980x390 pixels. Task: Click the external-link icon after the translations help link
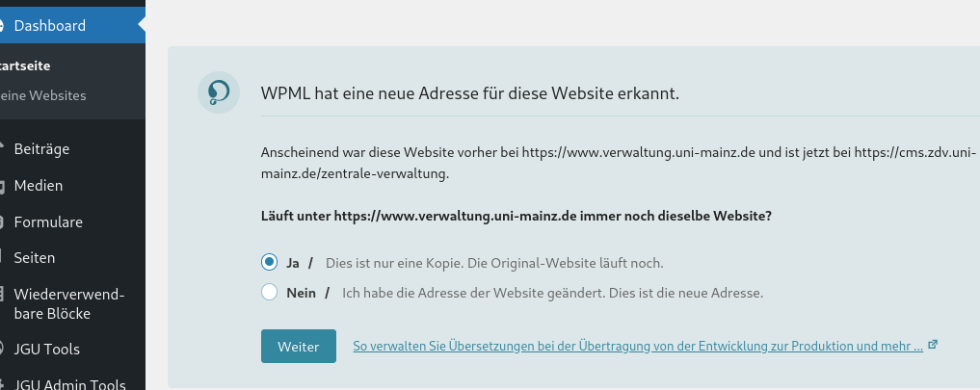(933, 345)
